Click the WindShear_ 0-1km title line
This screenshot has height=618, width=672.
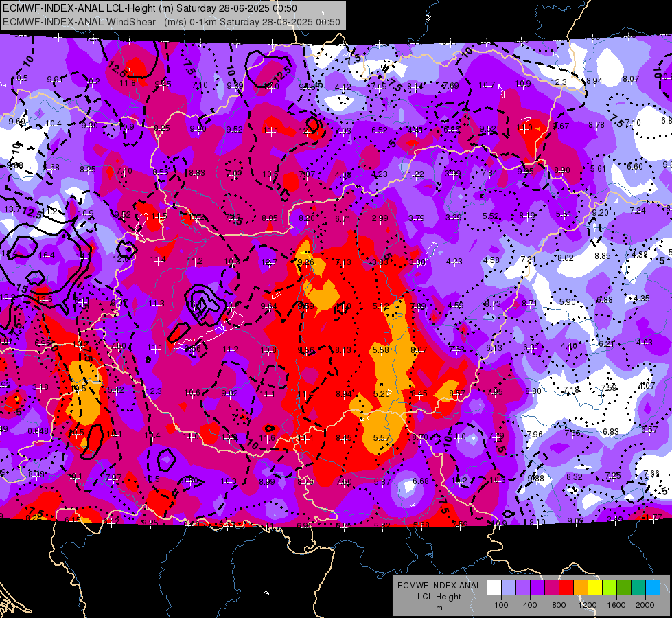[172, 22]
